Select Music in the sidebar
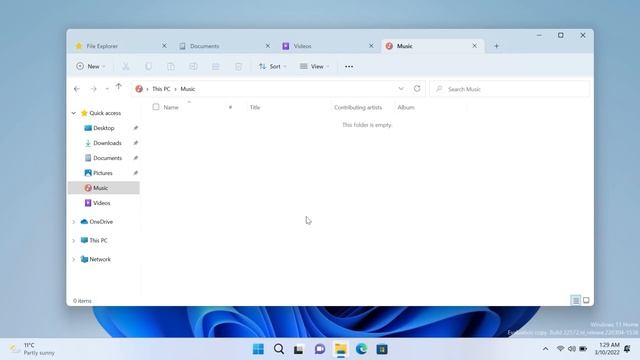This screenshot has width=640, height=360. (104, 188)
